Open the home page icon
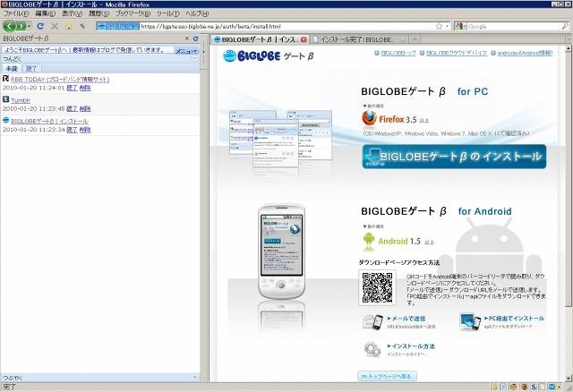The image size is (573, 392). [69, 26]
